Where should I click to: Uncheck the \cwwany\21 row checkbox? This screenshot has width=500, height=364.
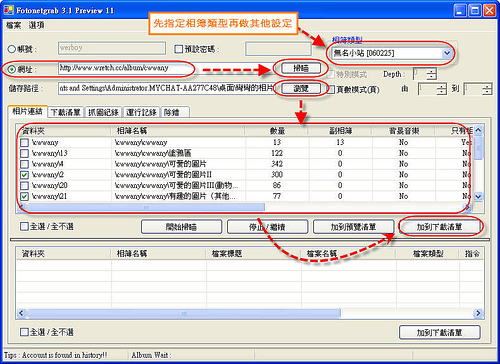point(24,196)
